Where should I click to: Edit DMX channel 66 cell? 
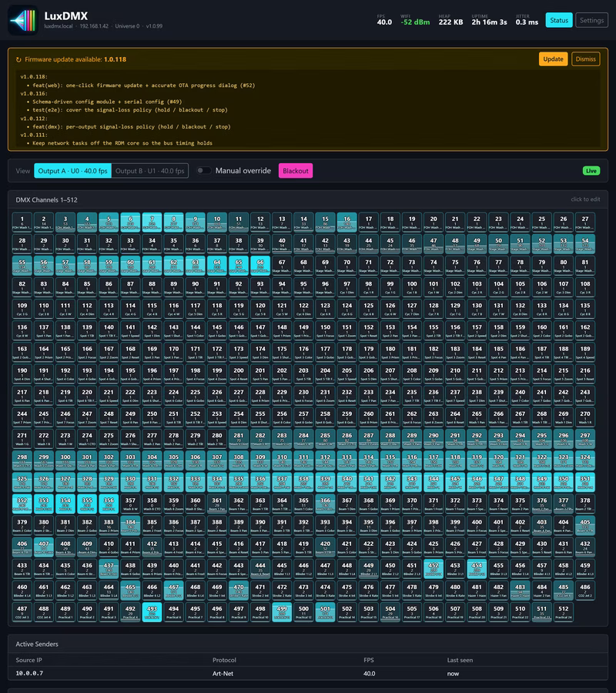(260, 266)
